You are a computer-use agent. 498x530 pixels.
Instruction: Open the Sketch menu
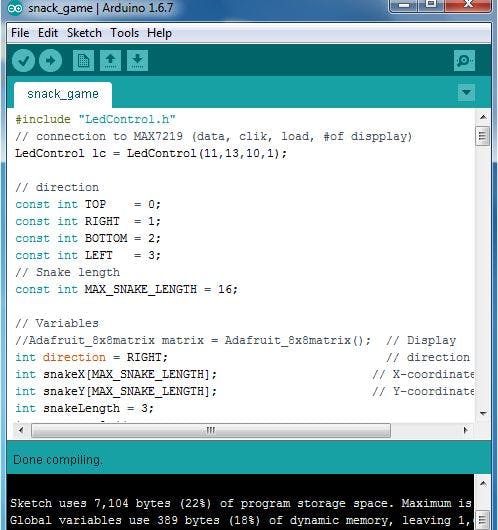tap(84, 33)
